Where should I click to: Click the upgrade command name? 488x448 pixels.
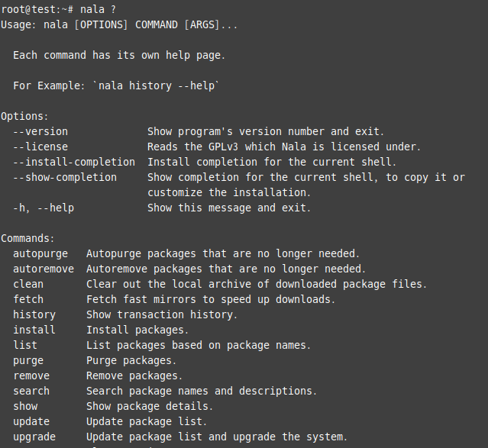[x=34, y=437]
